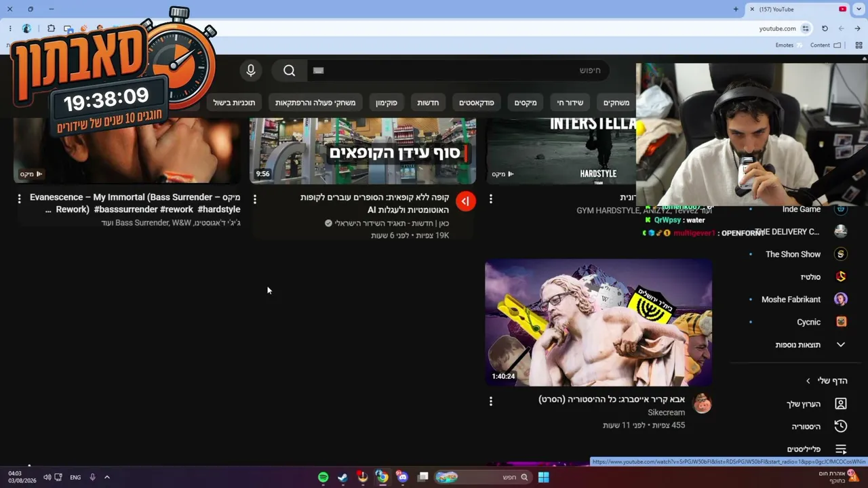
Task: Open the History clock icon in sidebar
Action: coord(841,426)
